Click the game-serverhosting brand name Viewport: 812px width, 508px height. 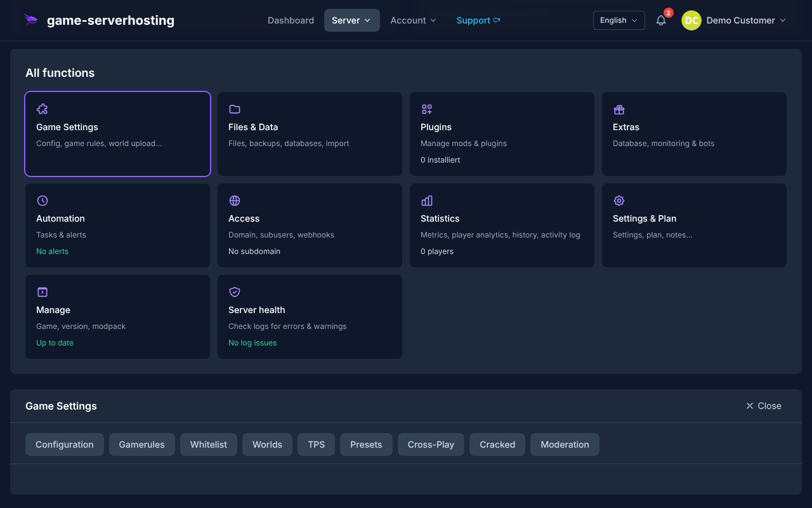(110, 20)
